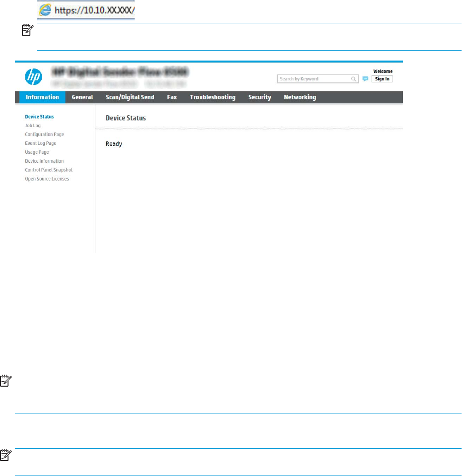
Task: Open the Usage Page link
Action: coord(37,152)
